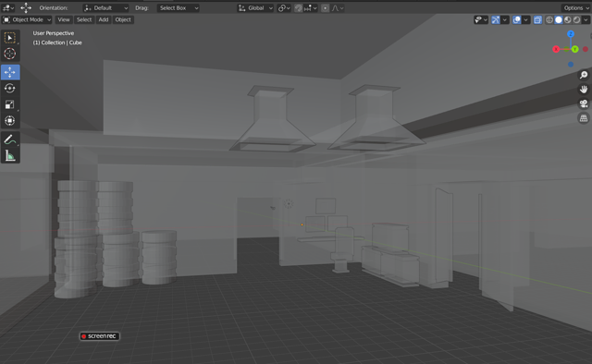The height and width of the screenshot is (364, 592).
Task: Click the red X axis gizmo
Action: [x=556, y=49]
